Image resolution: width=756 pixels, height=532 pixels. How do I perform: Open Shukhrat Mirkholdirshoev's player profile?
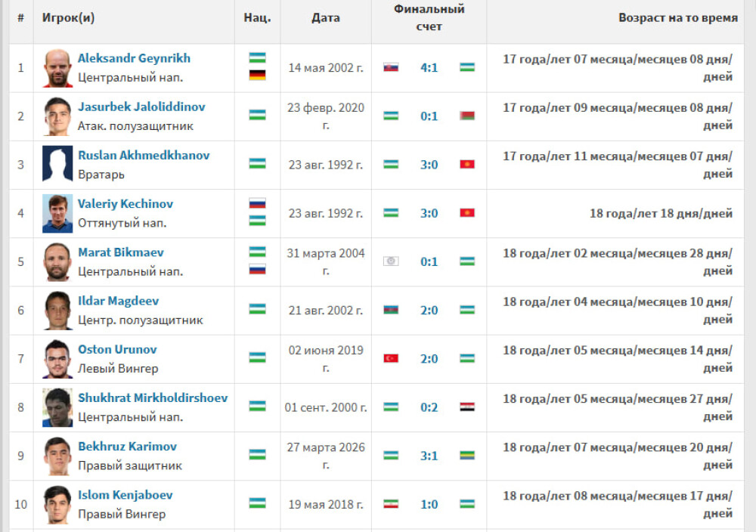(x=153, y=398)
